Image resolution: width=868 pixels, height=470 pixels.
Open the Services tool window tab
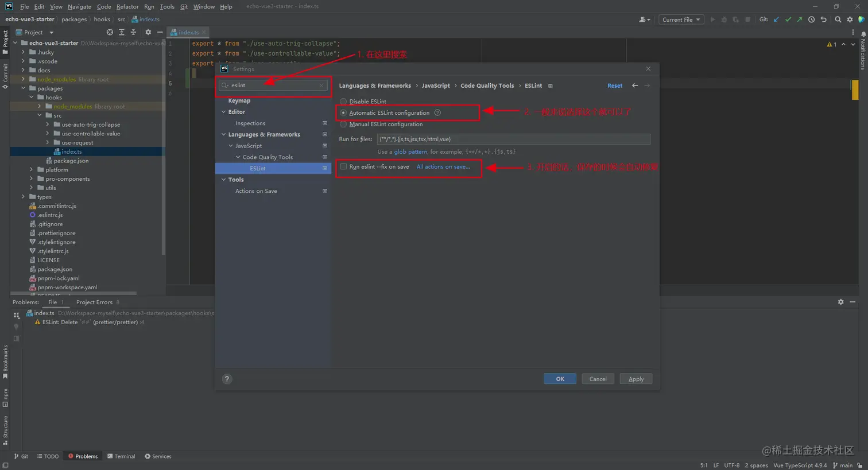(x=158, y=456)
